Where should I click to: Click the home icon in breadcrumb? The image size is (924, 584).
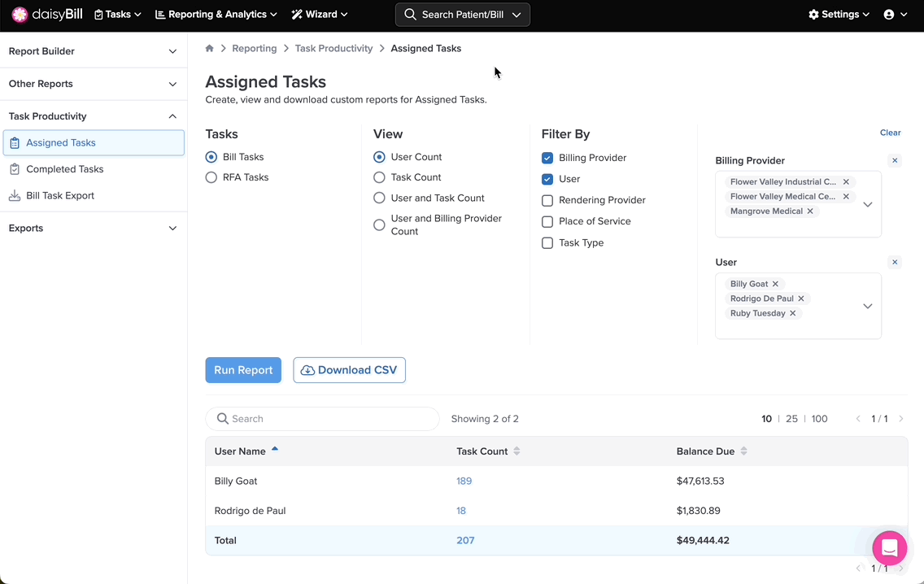pos(210,49)
